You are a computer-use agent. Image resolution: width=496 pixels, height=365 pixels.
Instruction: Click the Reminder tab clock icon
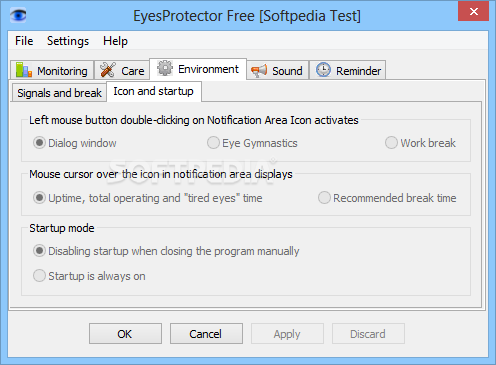[x=323, y=70]
